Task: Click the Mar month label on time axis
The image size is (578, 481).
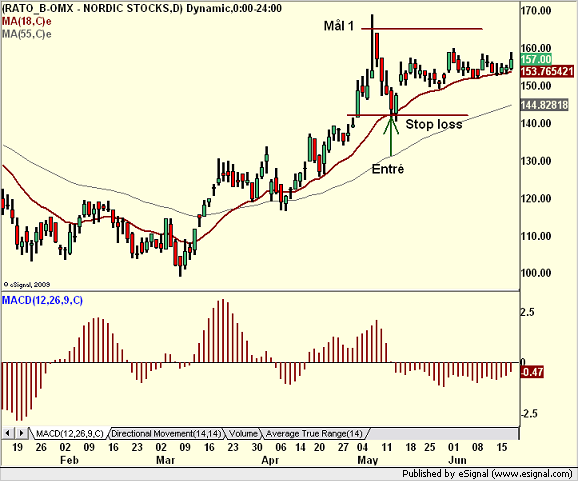Action: tap(166, 460)
